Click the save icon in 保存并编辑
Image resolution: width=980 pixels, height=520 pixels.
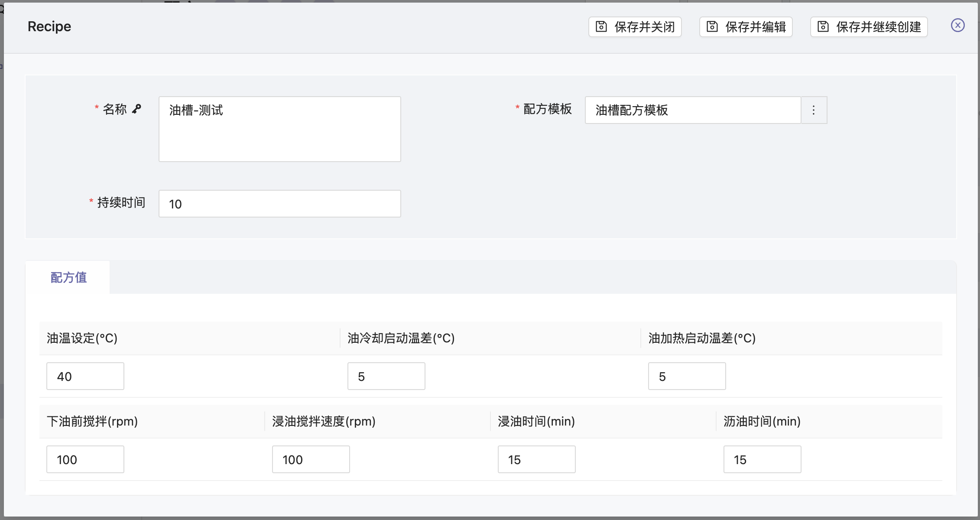tap(712, 27)
